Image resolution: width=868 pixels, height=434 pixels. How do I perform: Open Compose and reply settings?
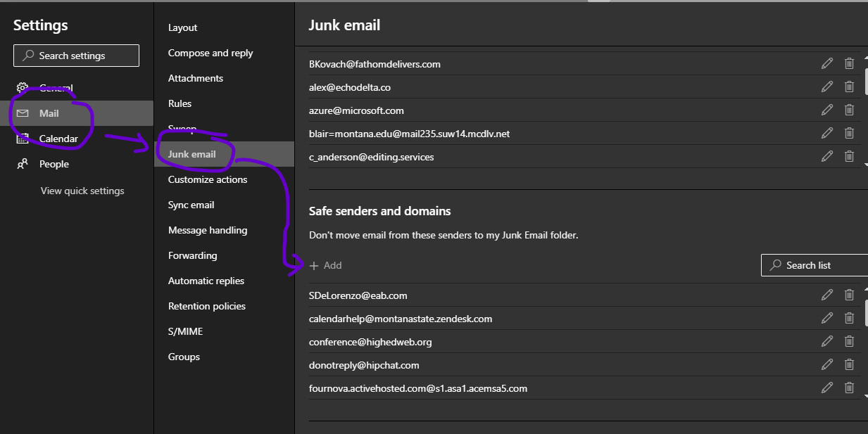point(210,53)
